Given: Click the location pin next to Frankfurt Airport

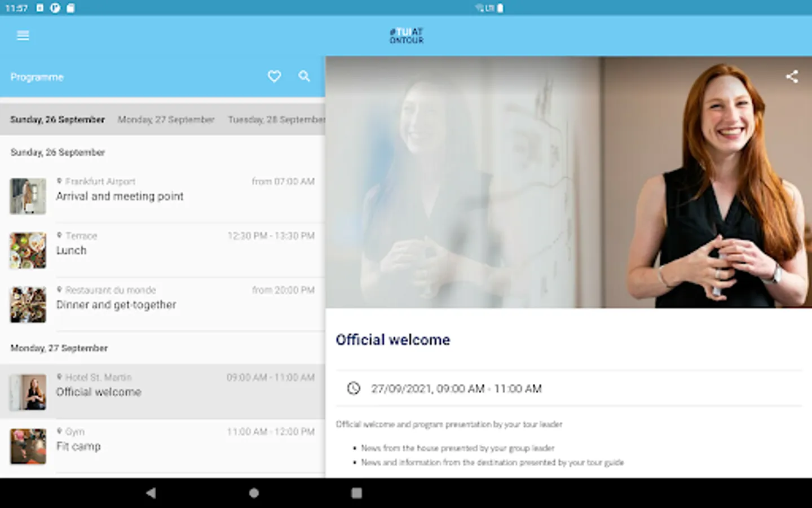Looking at the screenshot, I should (x=60, y=181).
